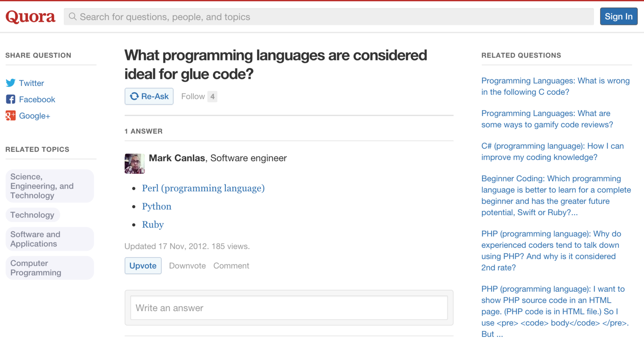Image resolution: width=644 pixels, height=345 pixels.
Task: Click the Facebook logo icon
Action: [x=10, y=99]
